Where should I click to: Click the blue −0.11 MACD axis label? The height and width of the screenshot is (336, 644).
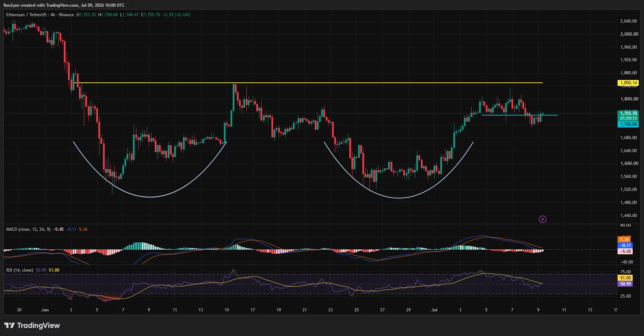pos(625,245)
